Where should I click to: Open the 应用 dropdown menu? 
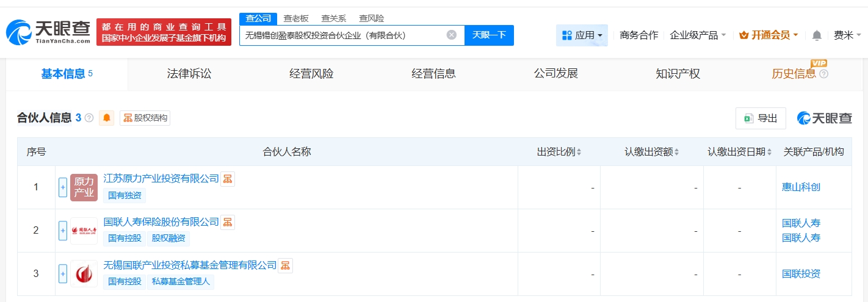coord(582,35)
